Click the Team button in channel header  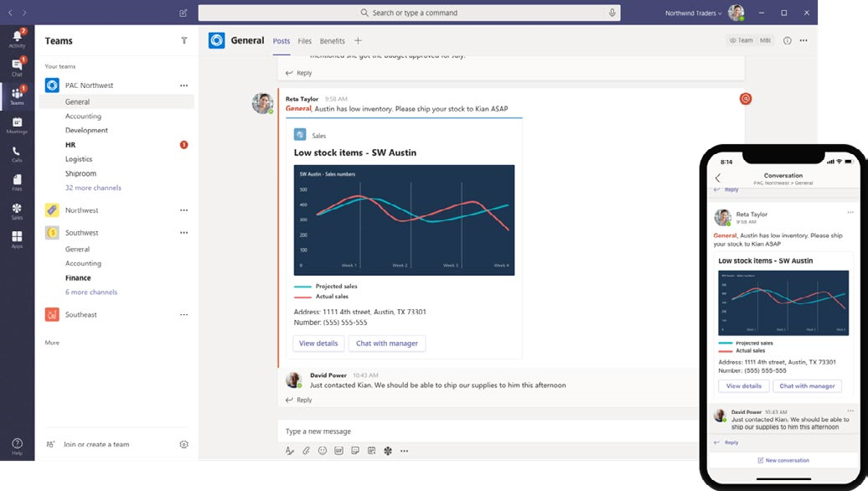click(x=741, y=40)
